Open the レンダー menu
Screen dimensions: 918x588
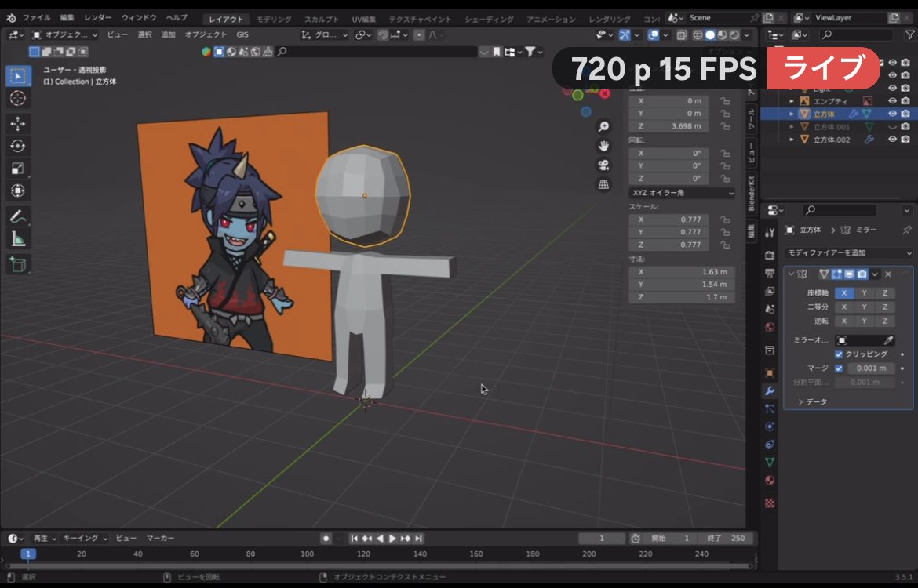pyautogui.click(x=98, y=18)
